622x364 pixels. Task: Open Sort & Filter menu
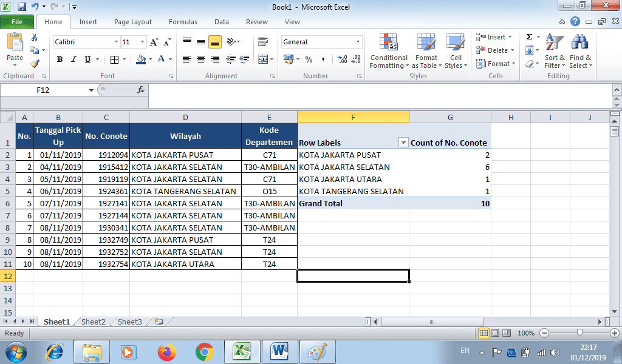[555, 51]
